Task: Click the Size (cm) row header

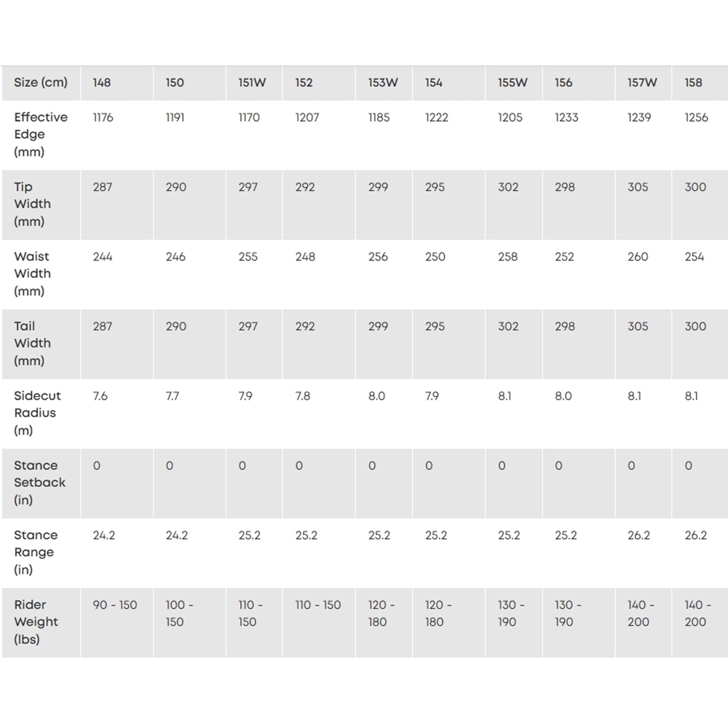Action: point(40,82)
